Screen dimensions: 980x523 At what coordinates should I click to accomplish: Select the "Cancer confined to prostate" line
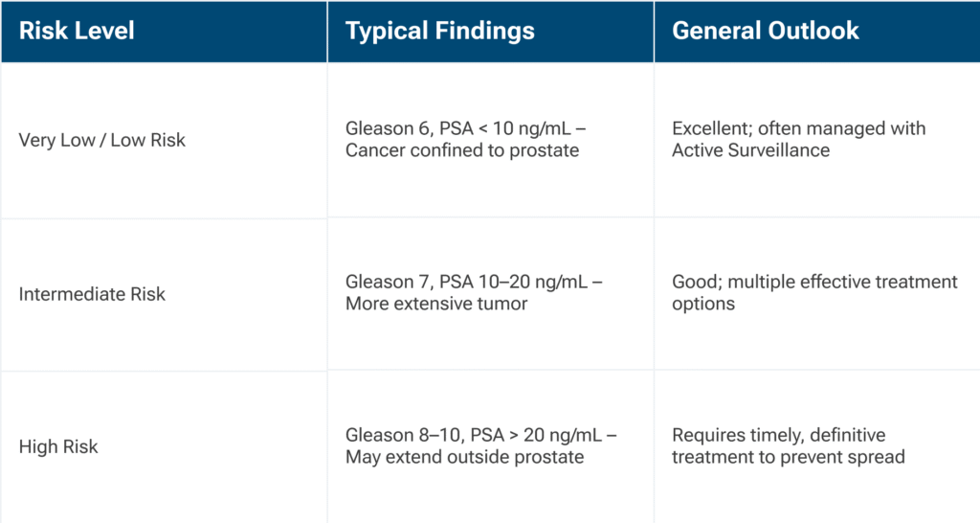coord(462,150)
